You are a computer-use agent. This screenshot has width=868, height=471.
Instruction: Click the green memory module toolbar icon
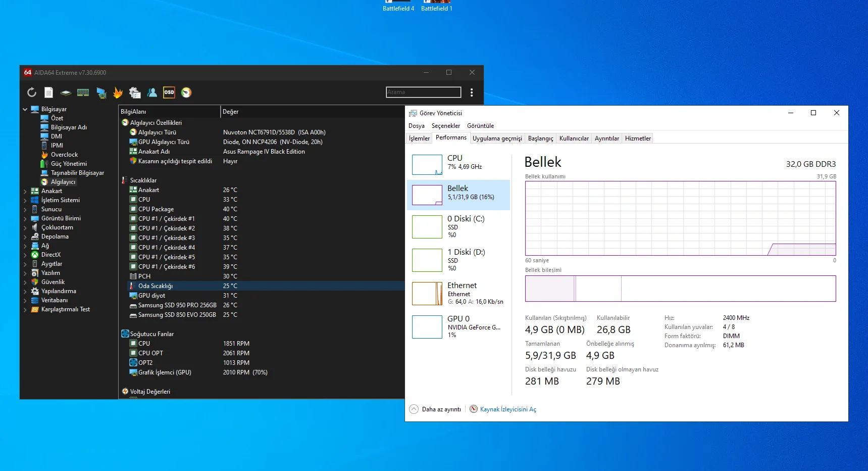83,92
